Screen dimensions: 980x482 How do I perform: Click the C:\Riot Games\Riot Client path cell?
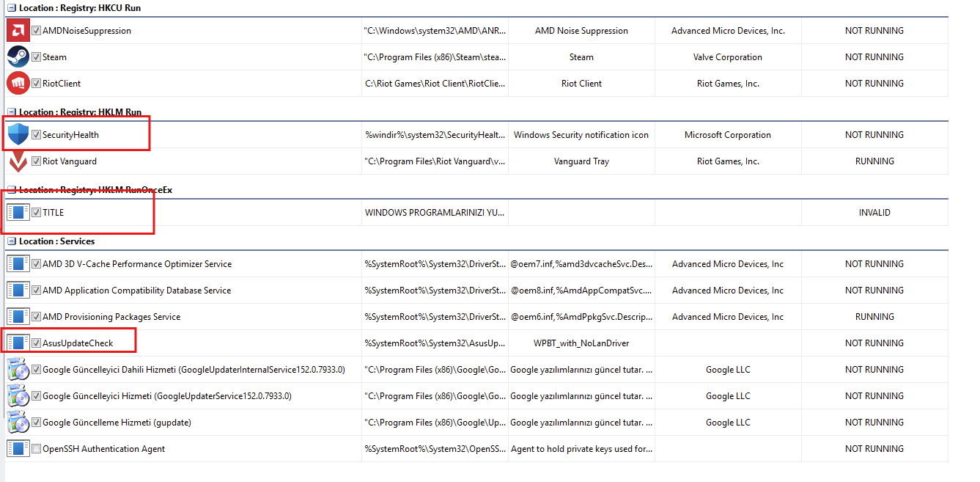click(x=435, y=84)
